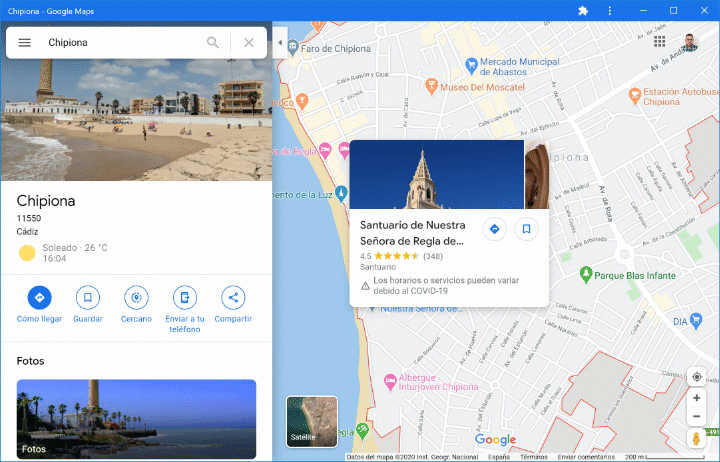Select the Estación Autobuses Chipiona marker
This screenshot has height=462, width=720.
[x=635, y=96]
